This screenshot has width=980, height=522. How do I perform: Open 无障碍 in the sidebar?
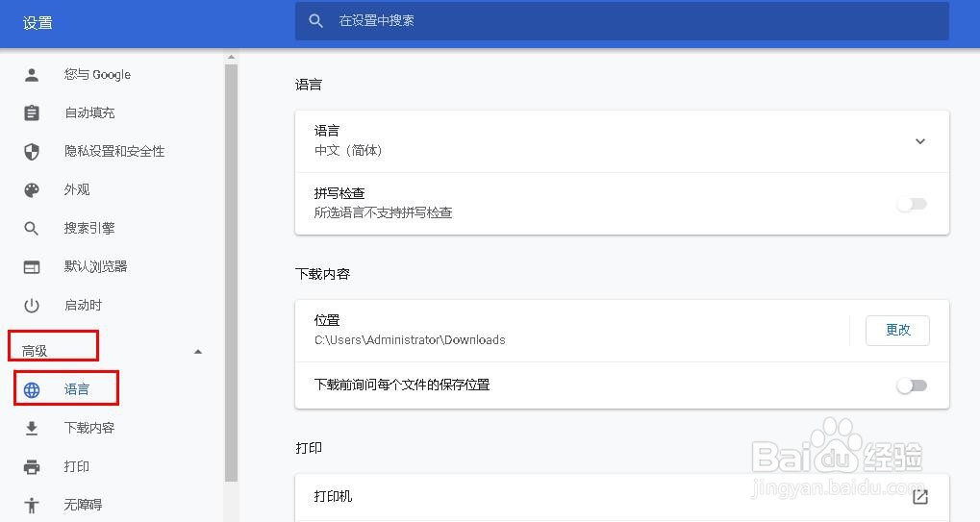[83, 505]
